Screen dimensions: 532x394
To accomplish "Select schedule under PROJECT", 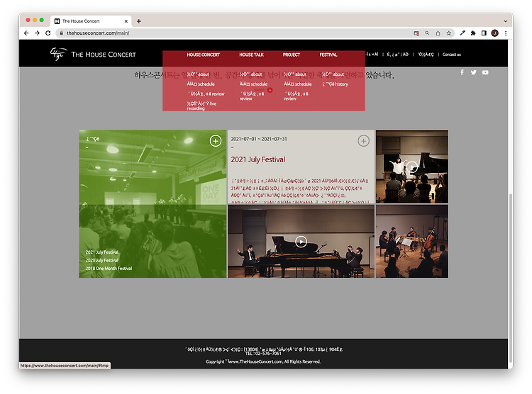I will click(297, 84).
